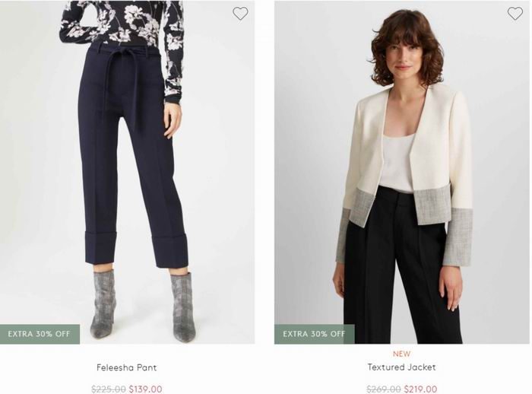Image resolution: width=532 pixels, height=394 pixels.
Task: Click the crossed-out $269.00 original price
Action: [x=383, y=389]
